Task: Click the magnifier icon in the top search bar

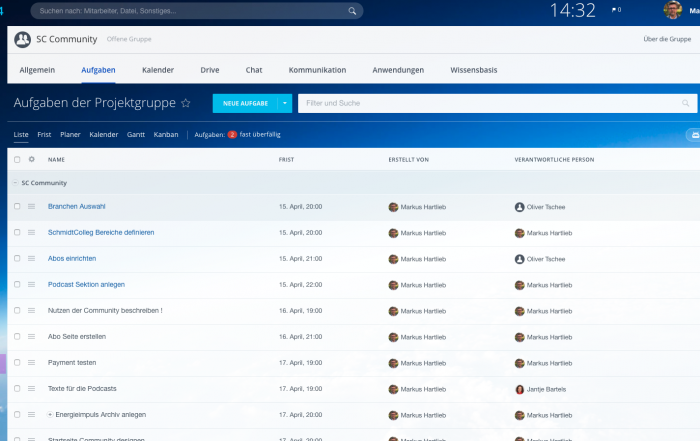Action: tap(352, 11)
